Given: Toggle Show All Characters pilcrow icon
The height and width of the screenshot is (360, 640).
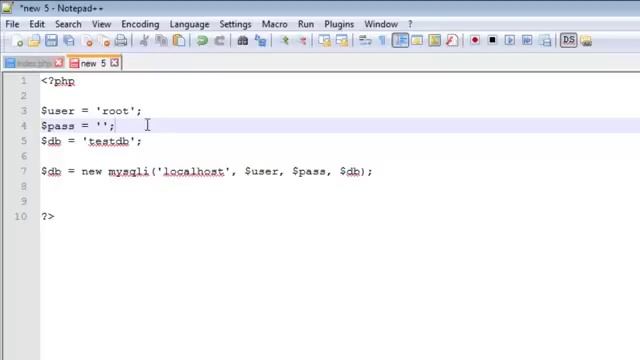Looking at the screenshot, I should pyautogui.click(x=382, y=40).
